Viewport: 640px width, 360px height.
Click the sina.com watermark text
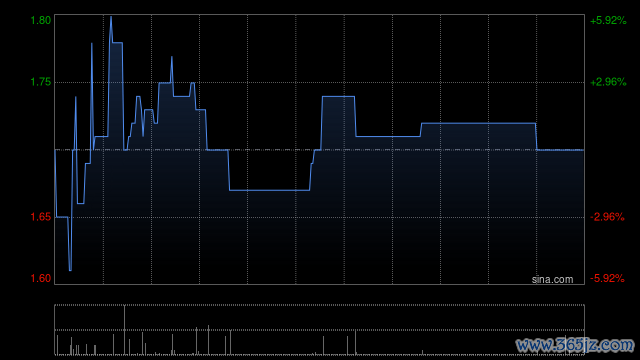pyautogui.click(x=552, y=280)
